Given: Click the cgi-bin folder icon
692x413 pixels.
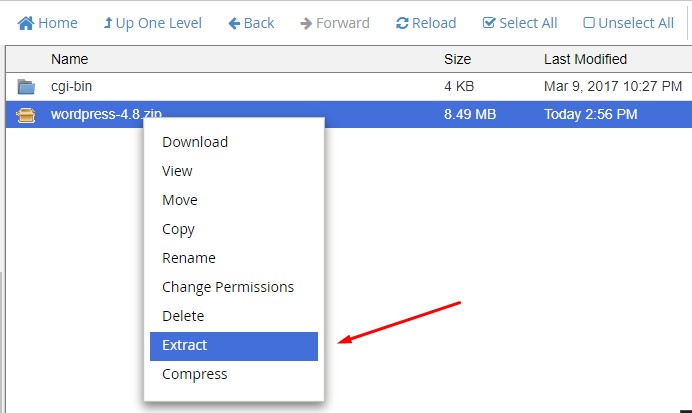Looking at the screenshot, I should [26, 86].
